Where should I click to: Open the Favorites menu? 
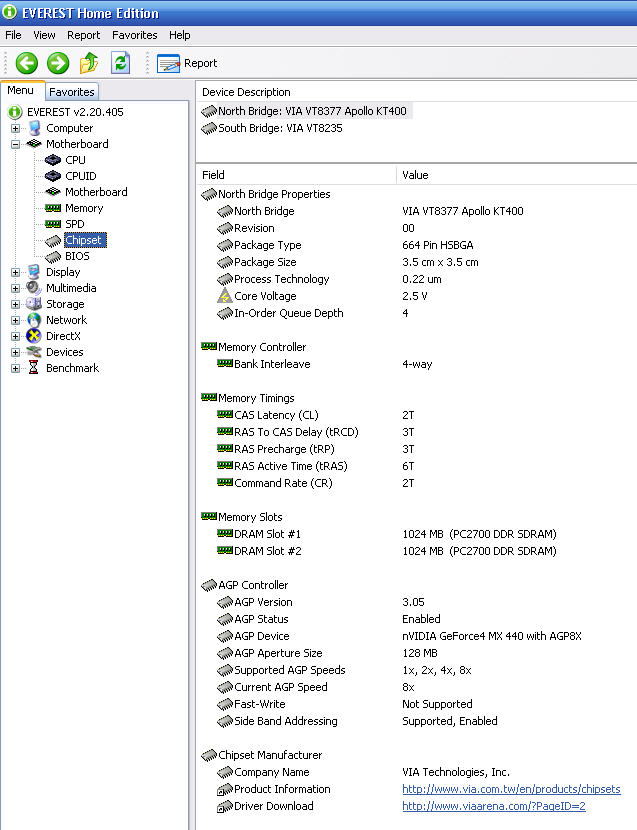coord(134,35)
